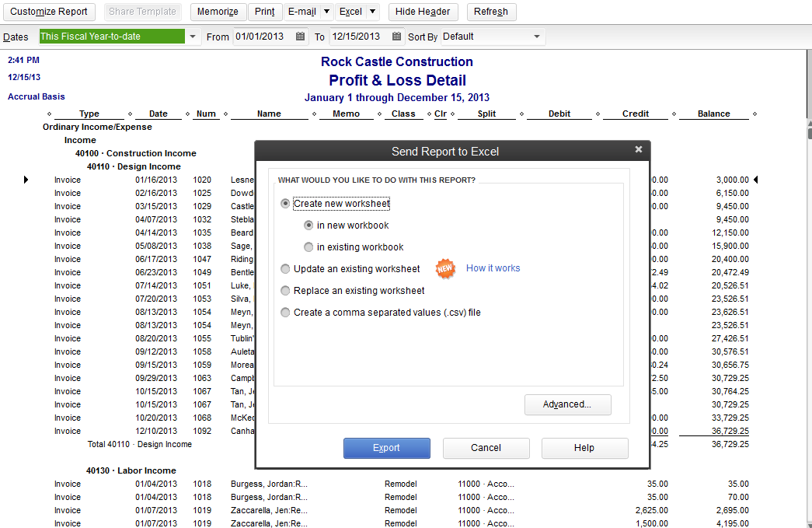Click invoice number 1025

point(202,193)
